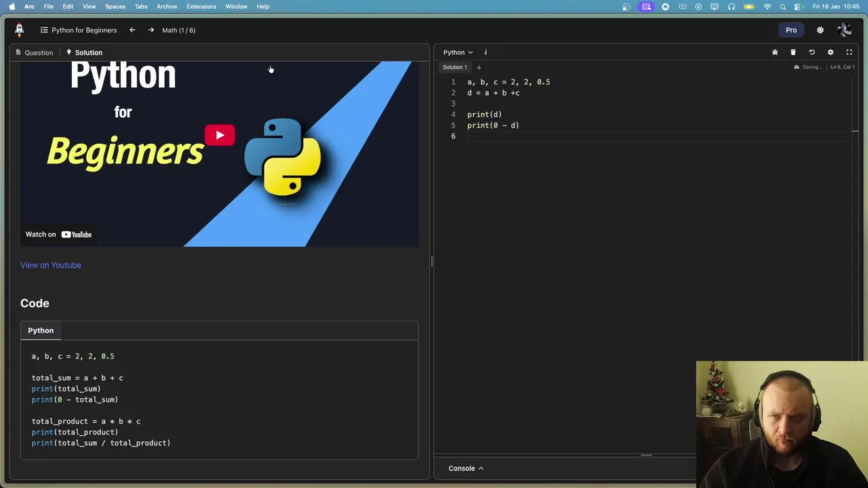Click the purple screen-sharing menu bar icon

pyautogui.click(x=646, y=7)
